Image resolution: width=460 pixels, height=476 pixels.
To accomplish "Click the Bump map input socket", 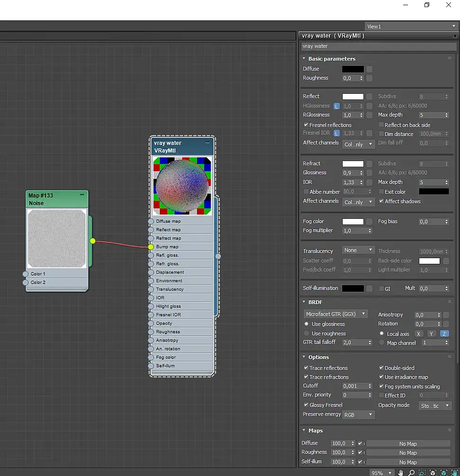I will coord(150,247).
